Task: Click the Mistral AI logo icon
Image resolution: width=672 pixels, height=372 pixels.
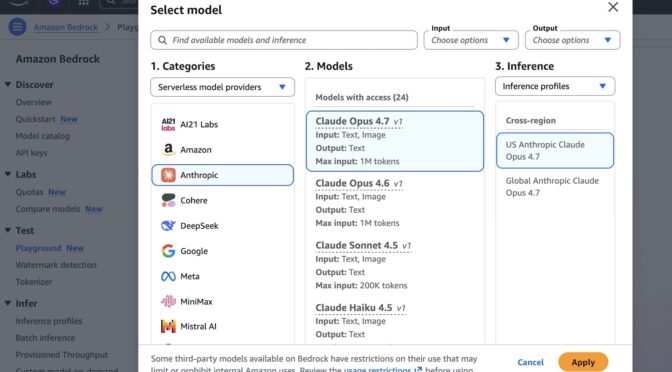Action: coord(168,327)
